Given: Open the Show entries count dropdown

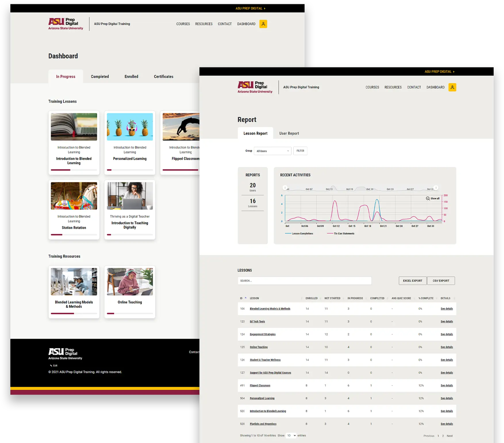Looking at the screenshot, I should click(x=291, y=436).
